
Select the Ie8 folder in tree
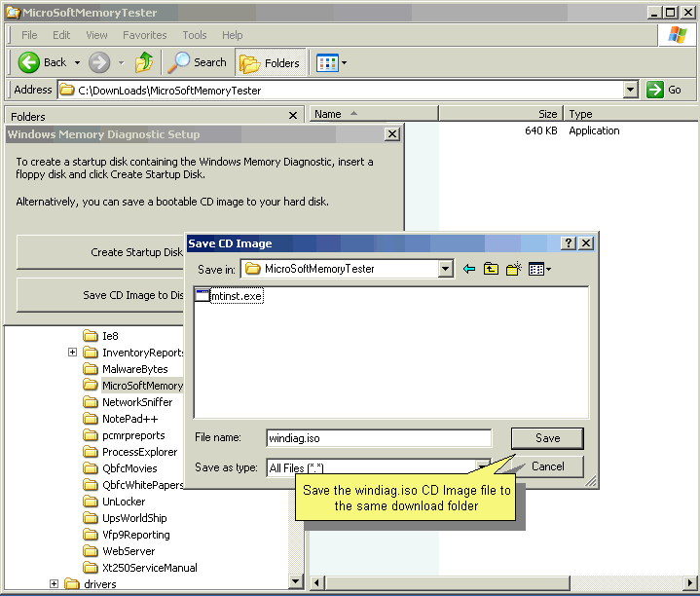pyautogui.click(x=101, y=336)
